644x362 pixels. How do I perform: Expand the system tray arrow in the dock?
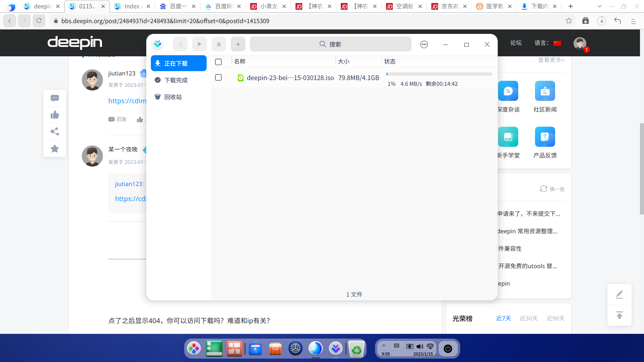pos(384,346)
